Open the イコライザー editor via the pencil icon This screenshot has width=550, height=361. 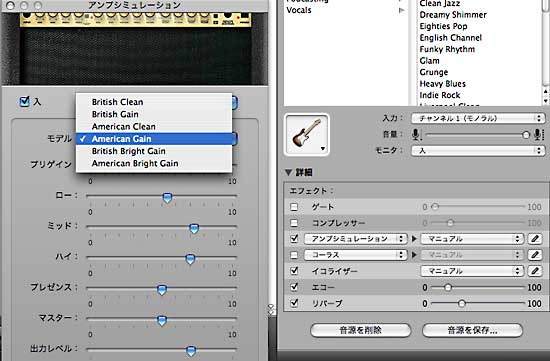(535, 271)
